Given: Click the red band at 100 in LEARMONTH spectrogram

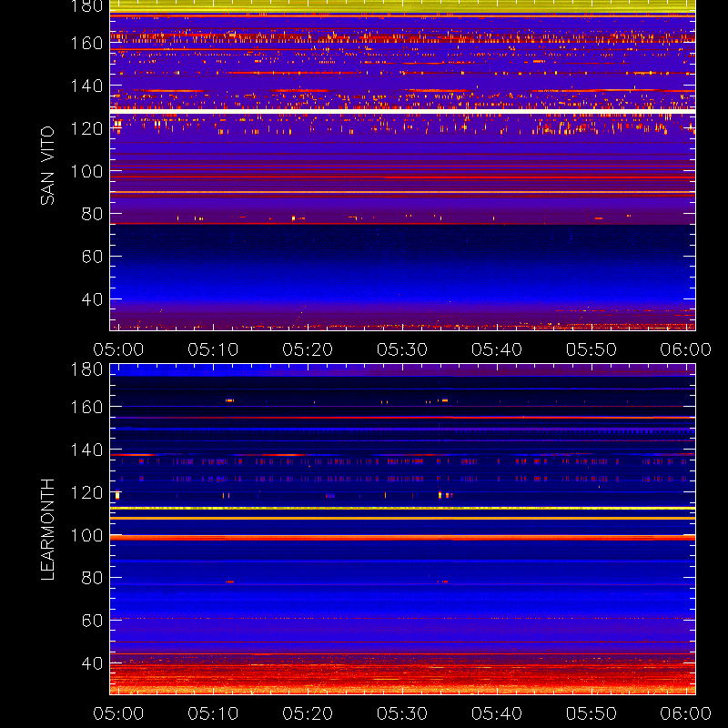Looking at the screenshot, I should [402, 538].
